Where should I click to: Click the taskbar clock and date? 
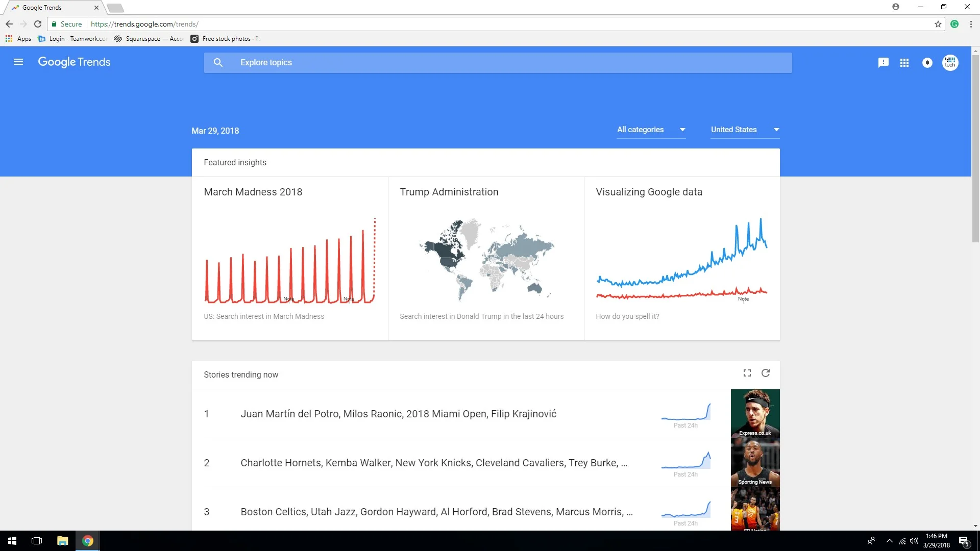pyautogui.click(x=937, y=541)
